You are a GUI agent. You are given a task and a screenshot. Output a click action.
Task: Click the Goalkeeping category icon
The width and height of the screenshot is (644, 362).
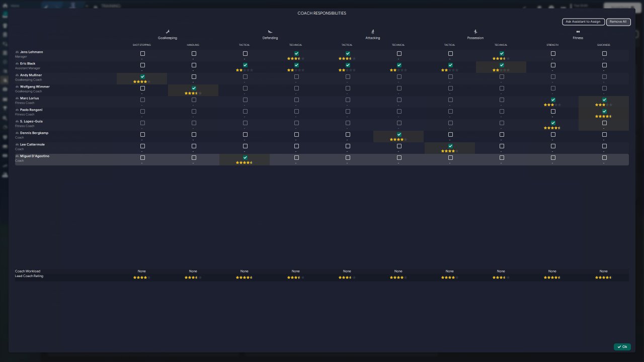tap(168, 32)
